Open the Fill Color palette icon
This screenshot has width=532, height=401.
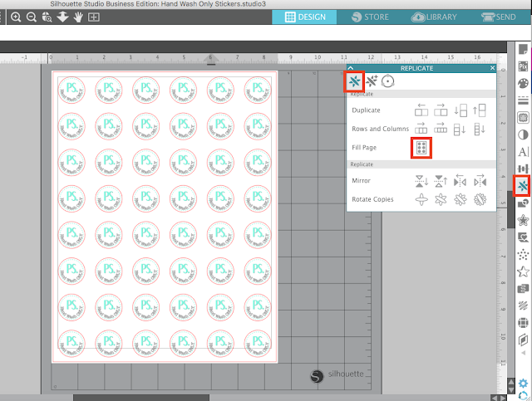523,83
